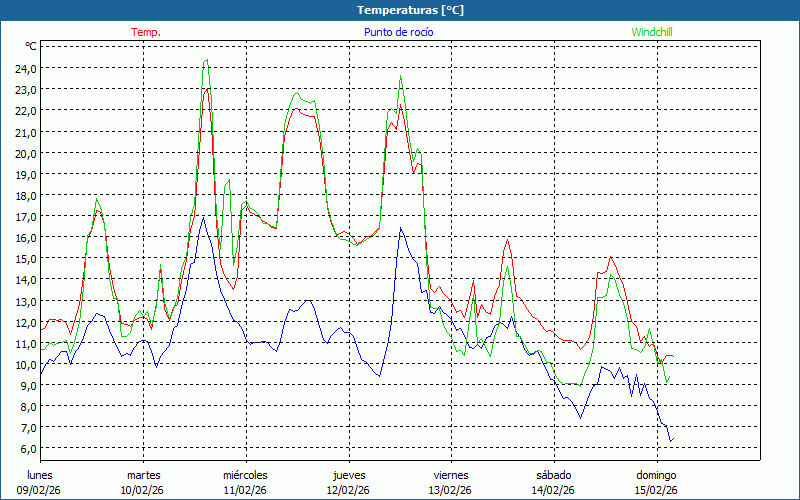This screenshot has height=500, width=800.
Task: Select the lunes day label
Action: click(x=40, y=475)
